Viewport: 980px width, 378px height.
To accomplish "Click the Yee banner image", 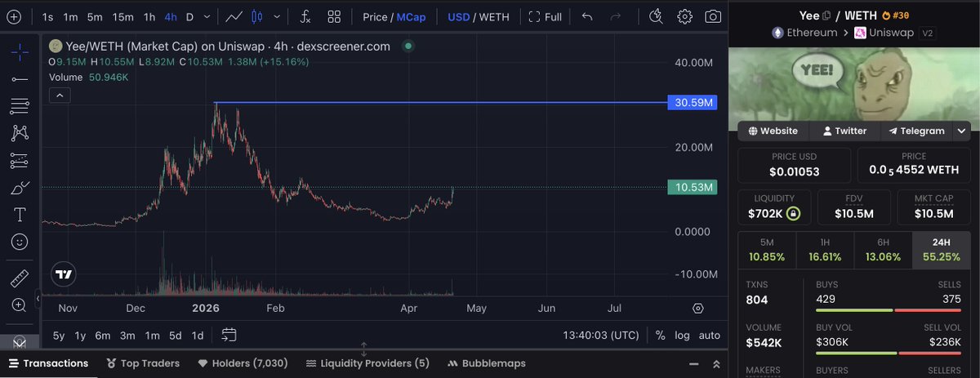I will coord(854,84).
